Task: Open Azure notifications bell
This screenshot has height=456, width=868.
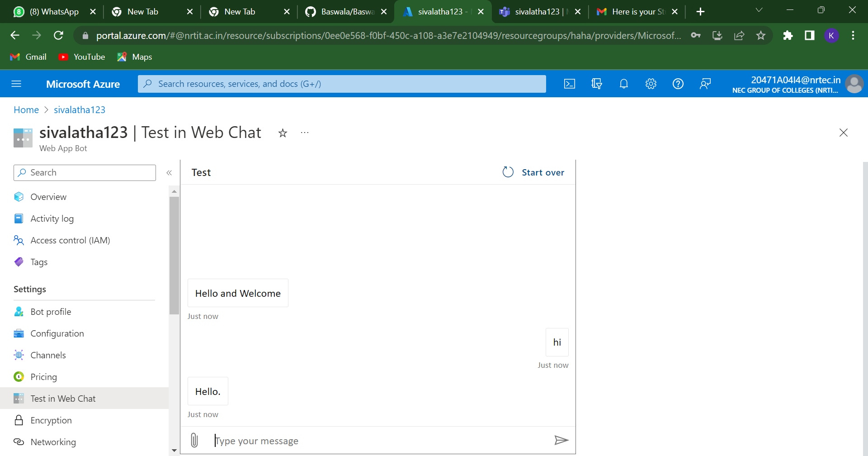Action: point(624,84)
